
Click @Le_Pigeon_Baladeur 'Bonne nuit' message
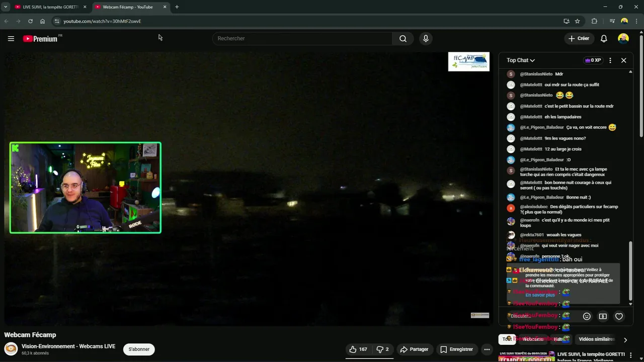[555, 198]
